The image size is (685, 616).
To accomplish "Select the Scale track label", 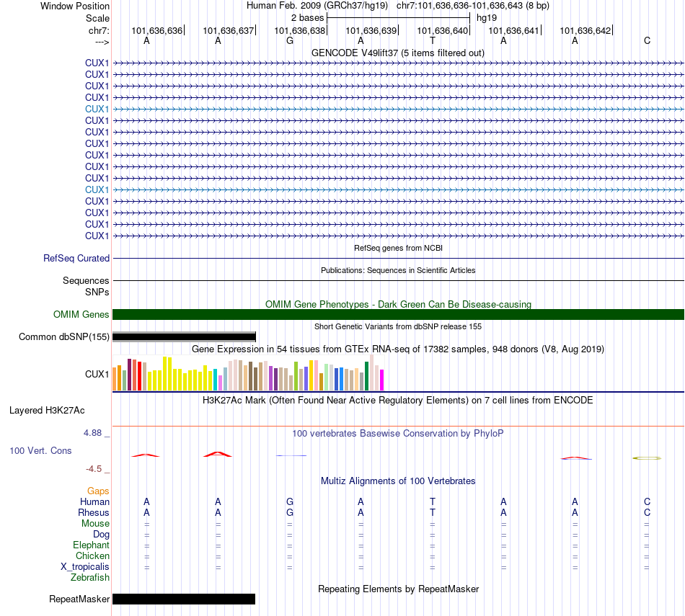I will click(x=97, y=18).
